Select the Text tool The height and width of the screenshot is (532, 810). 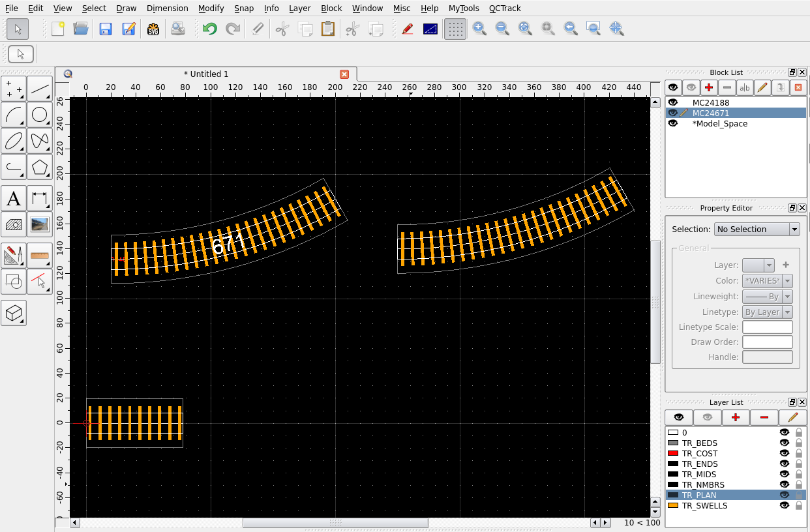[14, 198]
